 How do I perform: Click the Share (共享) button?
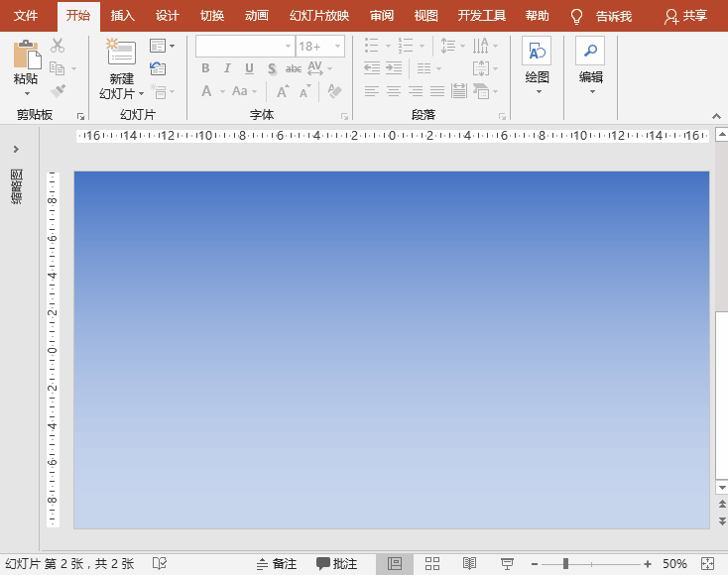(685, 16)
